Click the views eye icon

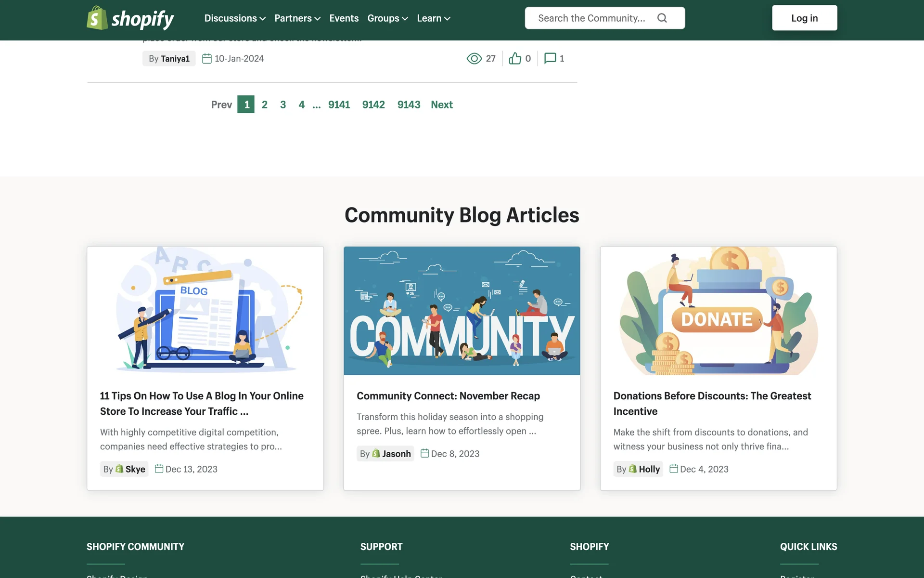[474, 58]
